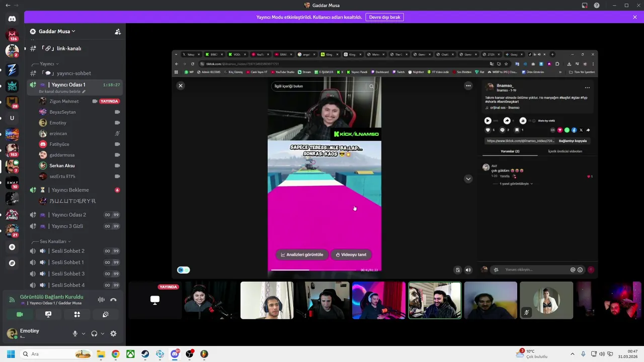The image size is (644, 362).
Task: Toggle noise suppression waveform icon
Action: [101, 300]
